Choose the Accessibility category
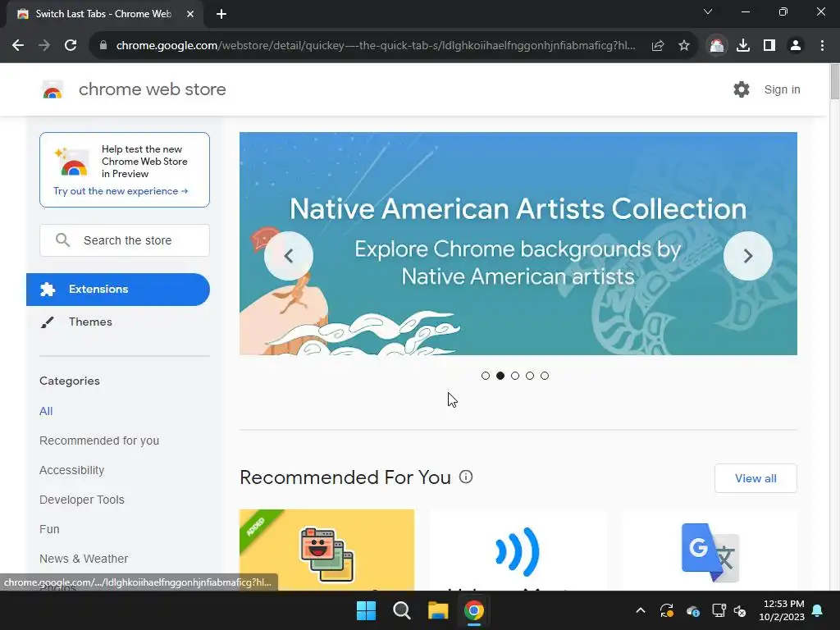840x630 pixels. [x=72, y=470]
